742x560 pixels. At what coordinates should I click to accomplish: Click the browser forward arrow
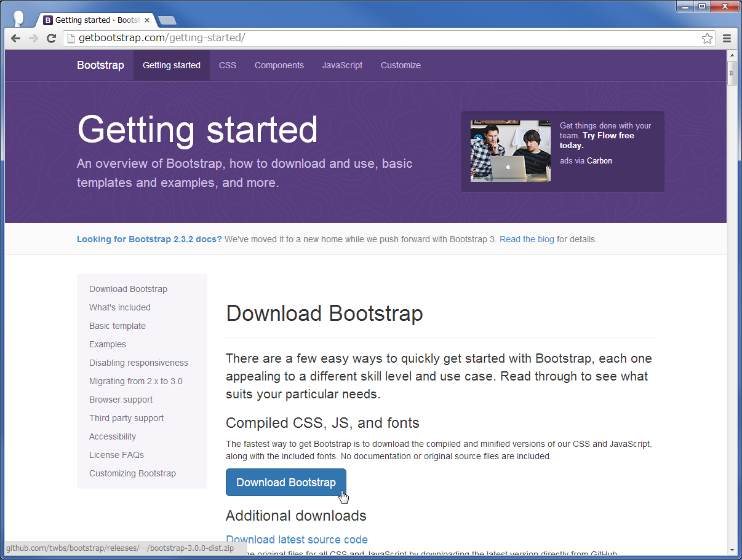point(34,38)
